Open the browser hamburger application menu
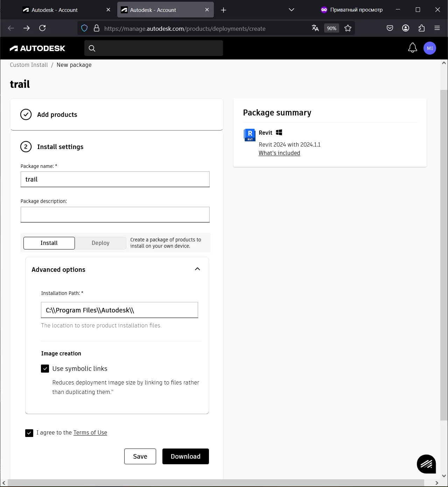Screen dimensions: 448x487 click(x=437, y=28)
